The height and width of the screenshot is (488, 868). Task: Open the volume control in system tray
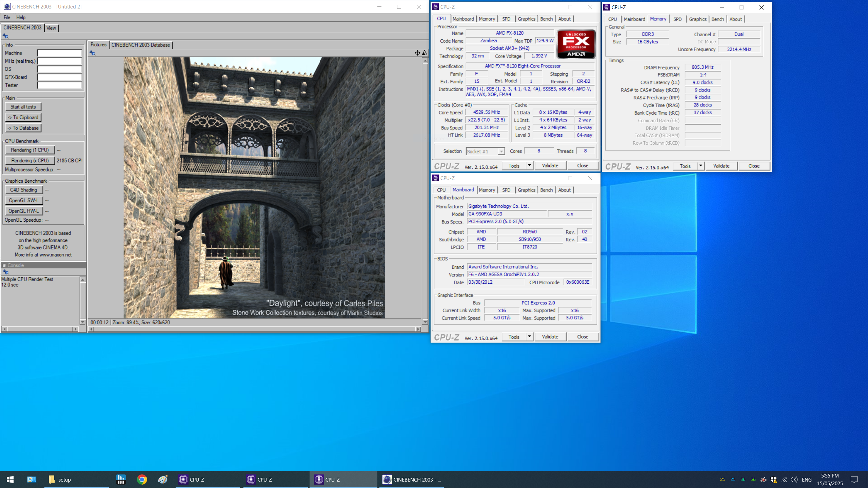click(794, 480)
